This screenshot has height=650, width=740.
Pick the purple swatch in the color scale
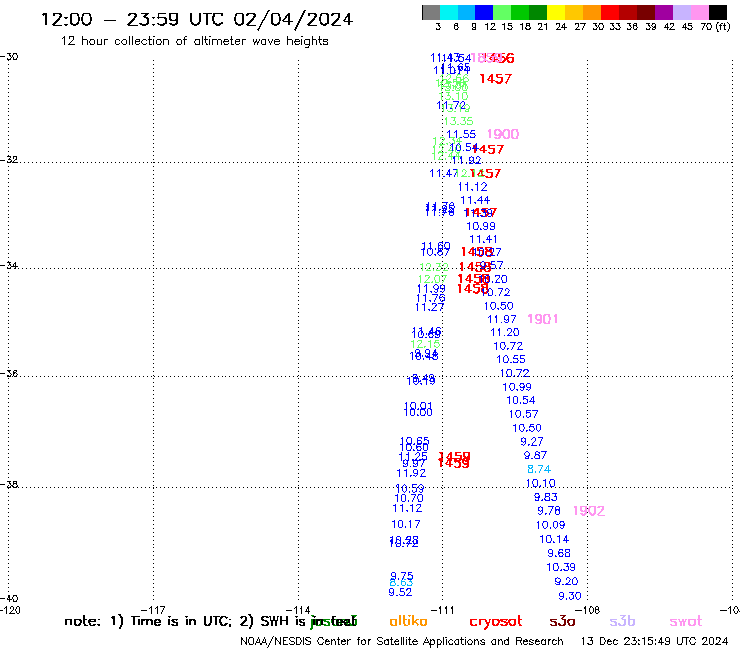664,12
